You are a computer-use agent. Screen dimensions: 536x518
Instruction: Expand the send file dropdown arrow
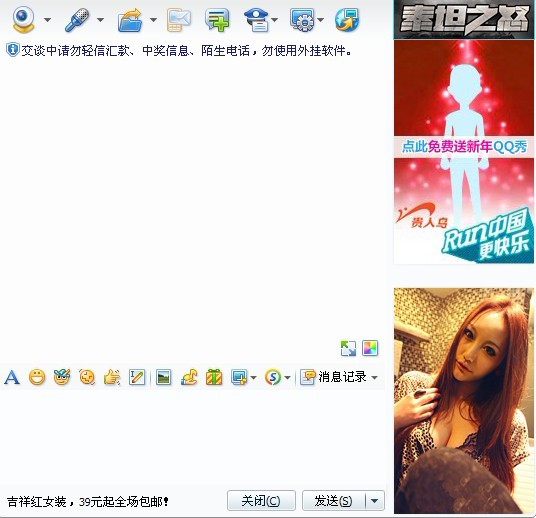(153, 20)
